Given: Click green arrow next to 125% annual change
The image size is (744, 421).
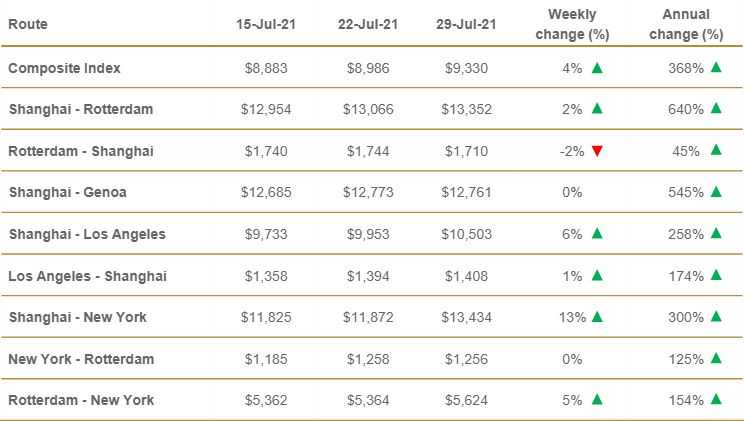Looking at the screenshot, I should (x=716, y=358).
